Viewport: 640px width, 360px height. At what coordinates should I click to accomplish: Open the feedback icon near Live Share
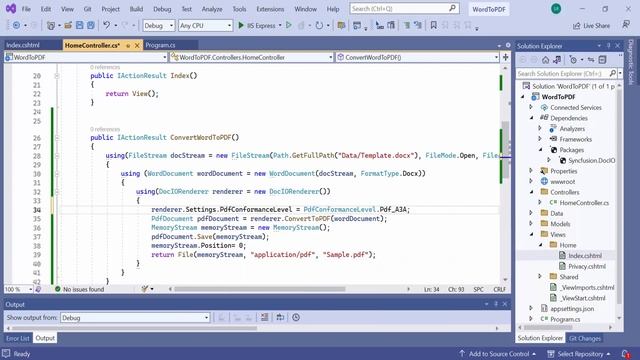(x=626, y=25)
